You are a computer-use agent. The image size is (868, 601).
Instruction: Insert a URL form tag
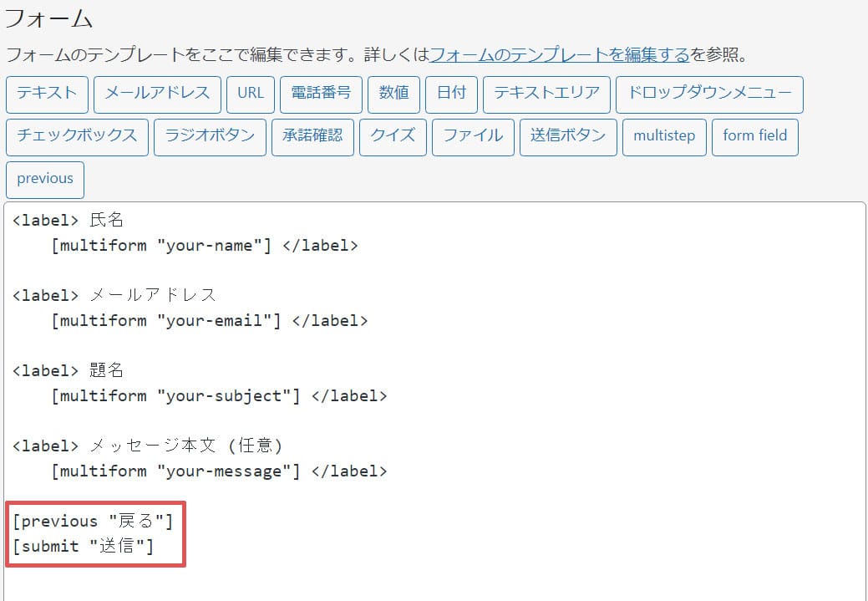click(x=251, y=94)
